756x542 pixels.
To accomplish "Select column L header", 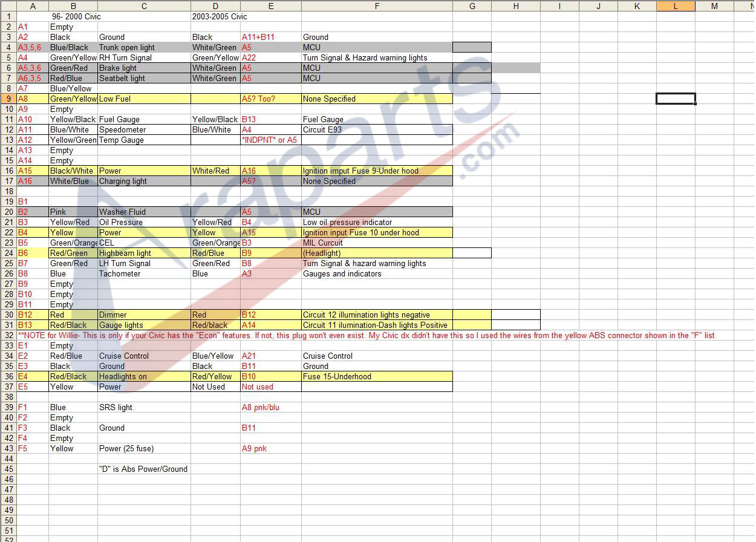I will point(676,6).
